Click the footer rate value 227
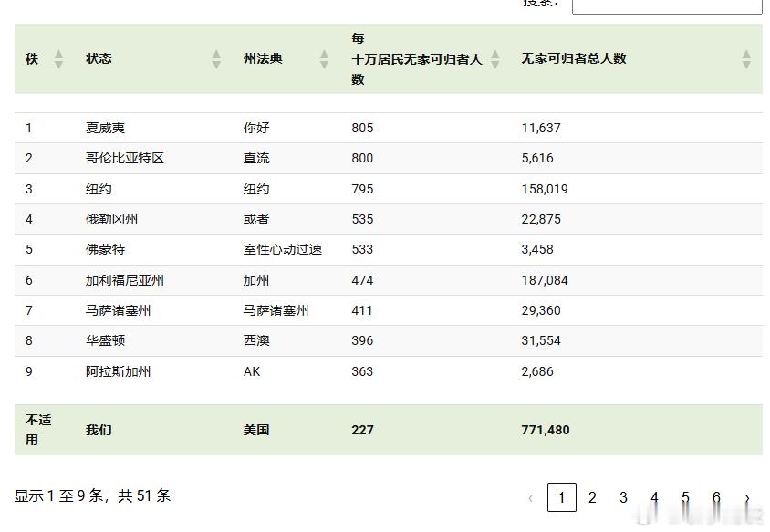 tap(362, 430)
